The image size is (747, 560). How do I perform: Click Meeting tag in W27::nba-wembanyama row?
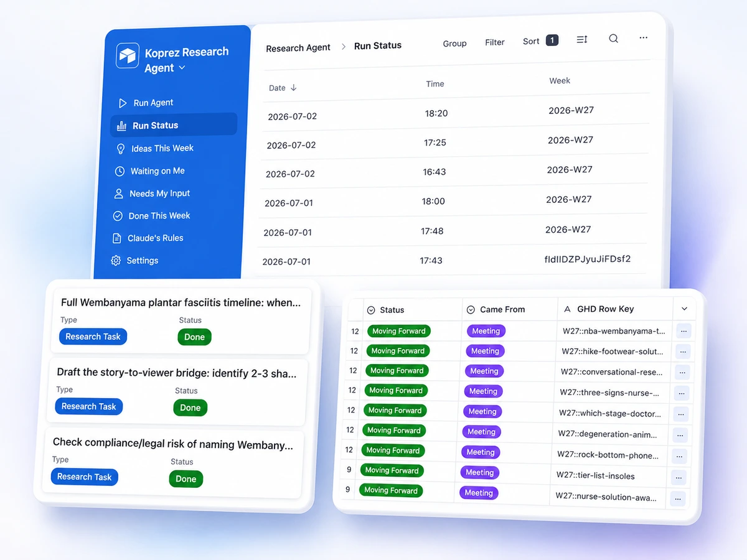tap(486, 331)
